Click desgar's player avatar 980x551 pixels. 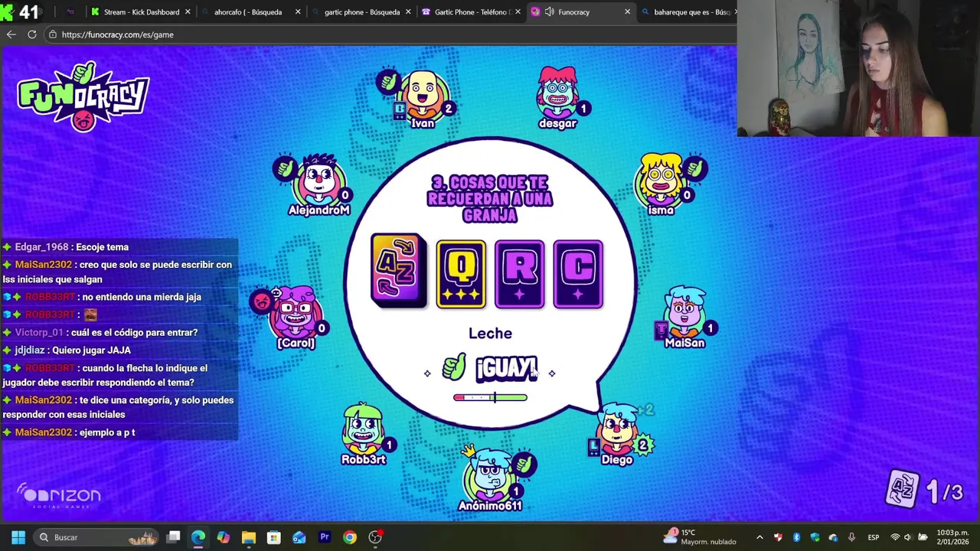(557, 92)
